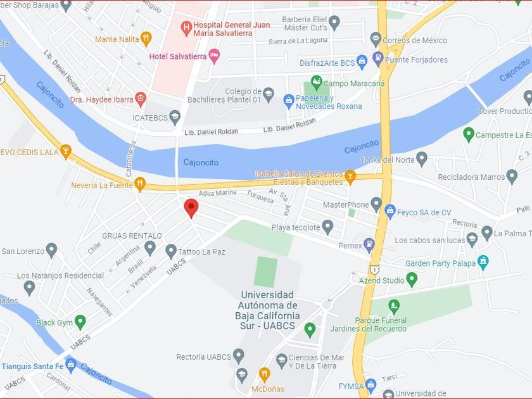Screen dimensions: 532x399
Task: Click the Isabella Salon de Eventos bar icon
Action: point(350,177)
